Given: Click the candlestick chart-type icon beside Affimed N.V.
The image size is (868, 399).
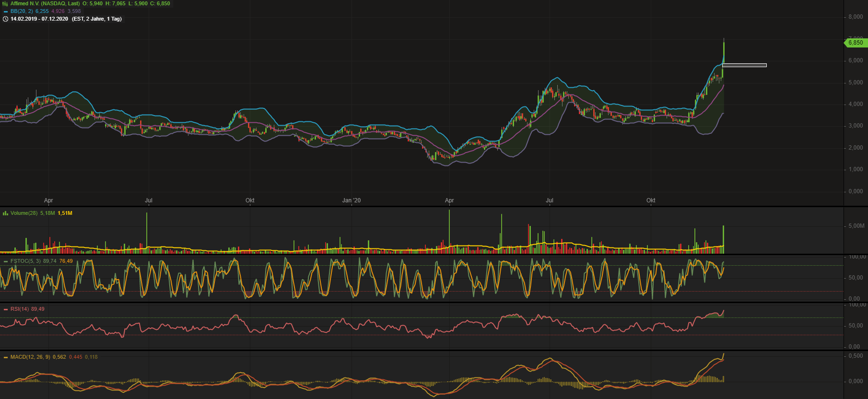Looking at the screenshot, I should tap(5, 3).
